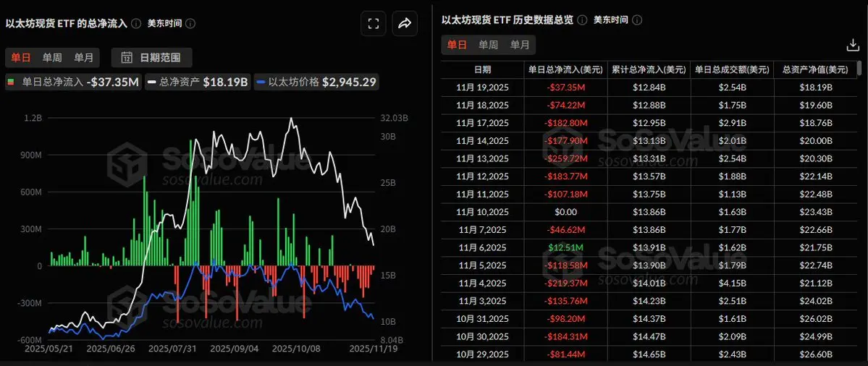Click the 11月 7,2025 date cell
This screenshot has width=868, height=366.
click(x=482, y=229)
